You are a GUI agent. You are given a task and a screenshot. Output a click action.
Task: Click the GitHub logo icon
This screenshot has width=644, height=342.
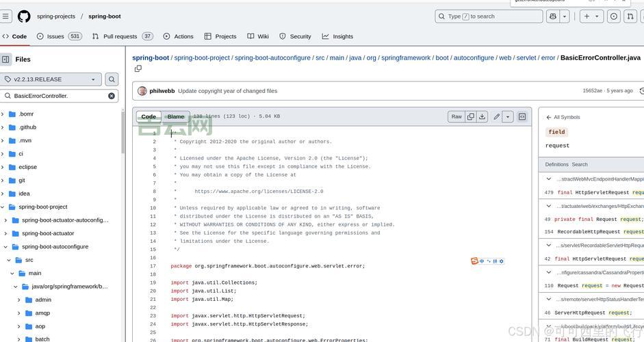tap(24, 16)
